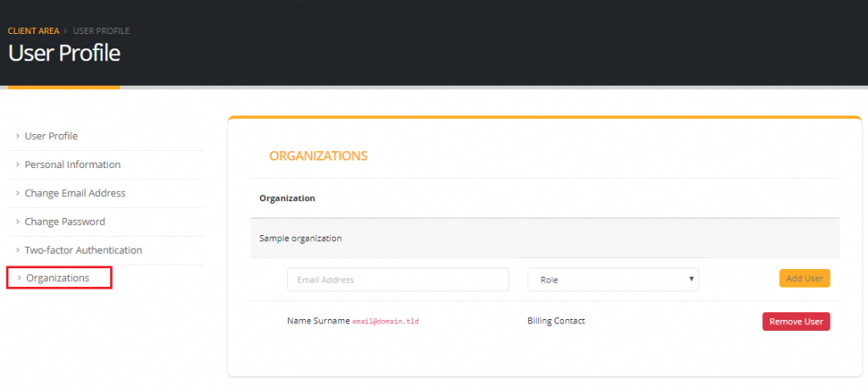868x387 pixels.
Task: Click the USER PROFILE breadcrumb text
Action: click(x=101, y=31)
